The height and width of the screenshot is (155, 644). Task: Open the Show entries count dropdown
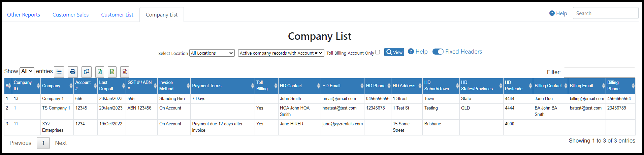(27, 71)
